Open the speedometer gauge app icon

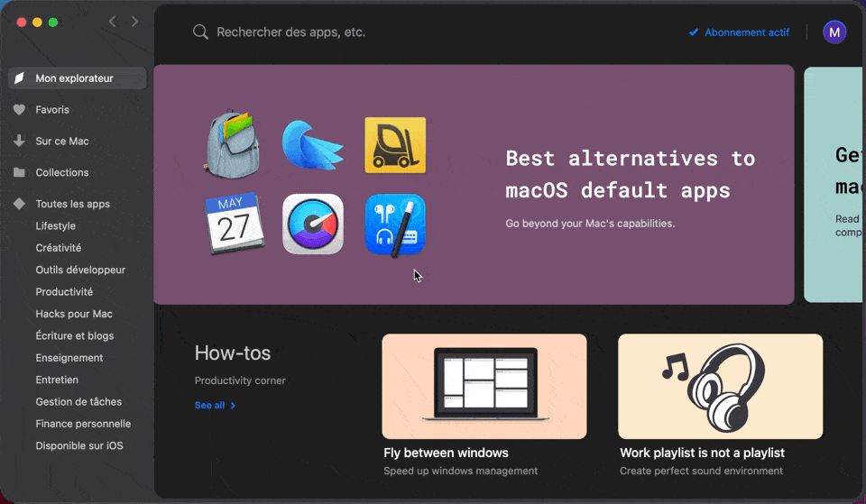313,224
